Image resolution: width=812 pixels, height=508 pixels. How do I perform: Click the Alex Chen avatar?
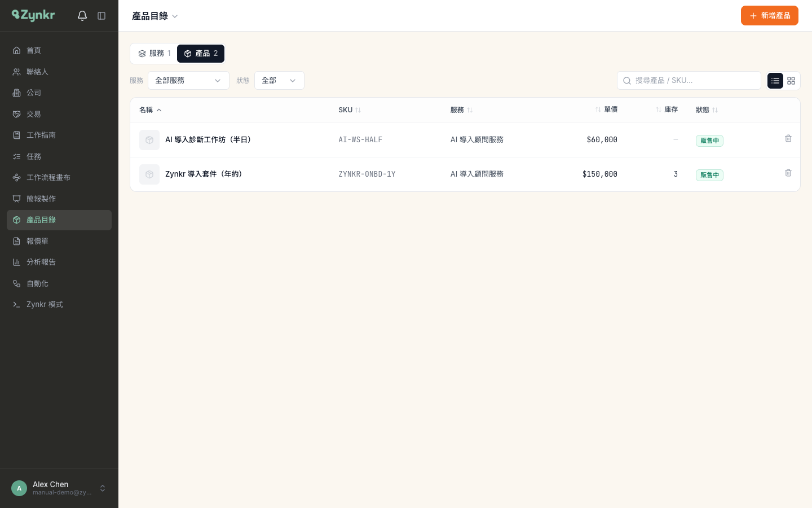pos(19,488)
